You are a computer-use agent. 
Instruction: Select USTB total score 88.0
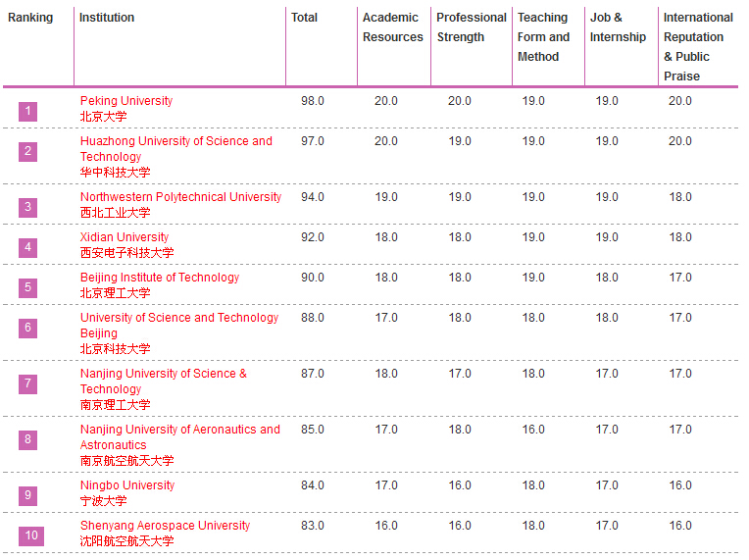[x=313, y=318]
